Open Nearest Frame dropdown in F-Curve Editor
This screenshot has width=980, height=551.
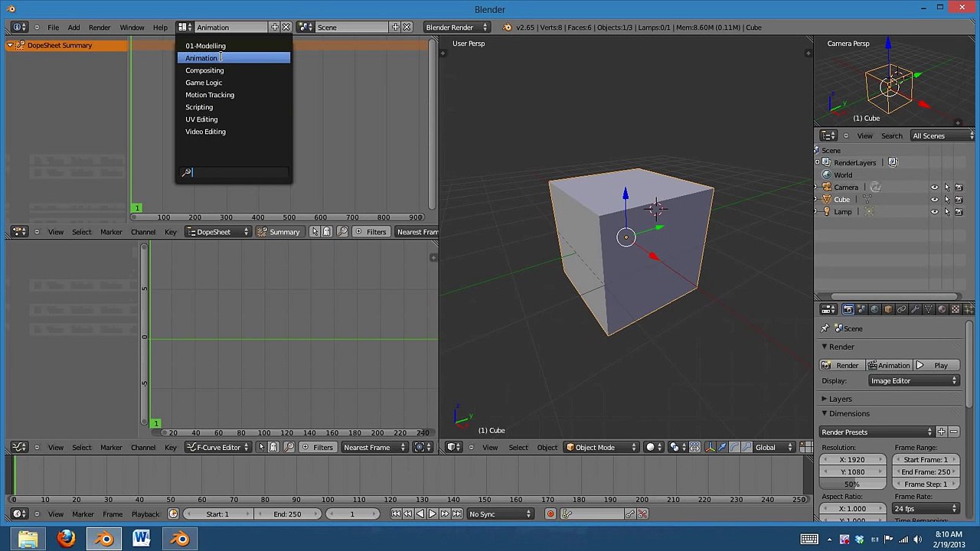pyautogui.click(x=374, y=447)
